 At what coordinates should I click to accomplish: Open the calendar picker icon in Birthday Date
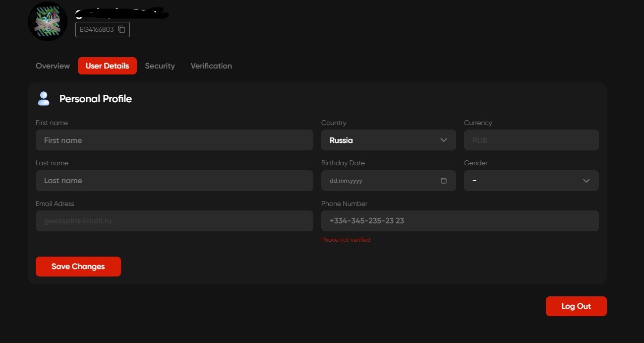(x=444, y=181)
